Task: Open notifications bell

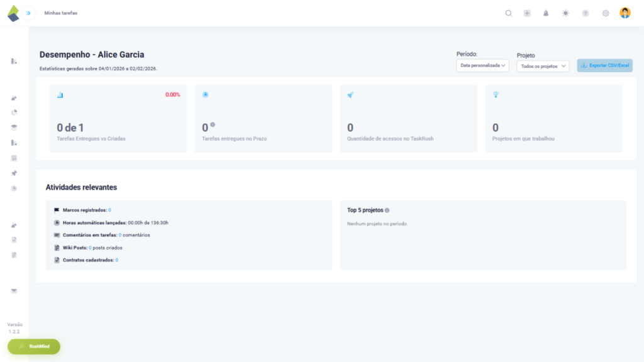Action: [546, 13]
